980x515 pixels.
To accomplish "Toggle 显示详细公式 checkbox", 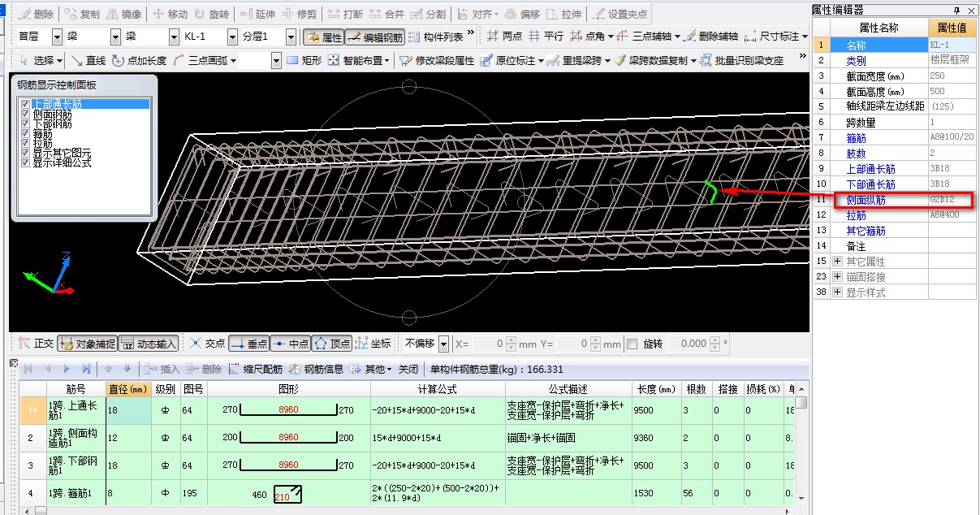I will click(x=26, y=162).
